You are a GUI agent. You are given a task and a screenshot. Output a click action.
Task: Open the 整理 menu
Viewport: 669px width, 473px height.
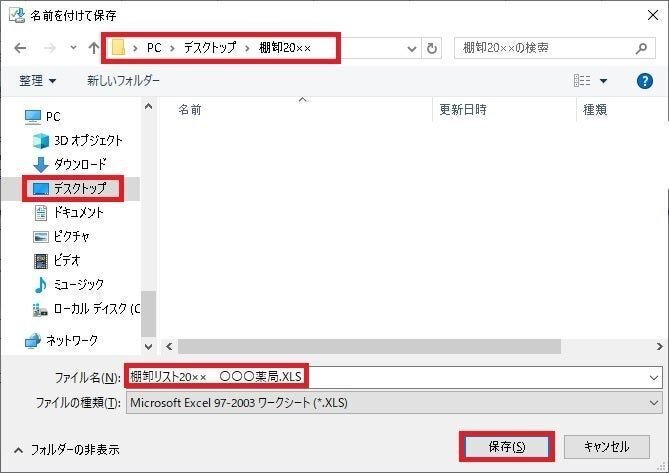37,81
